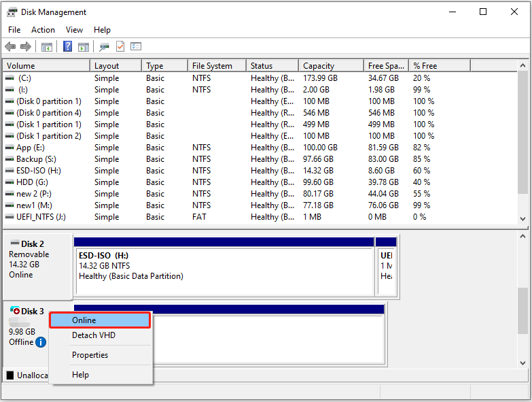Click the Disk 2 drive icon

(x=14, y=243)
